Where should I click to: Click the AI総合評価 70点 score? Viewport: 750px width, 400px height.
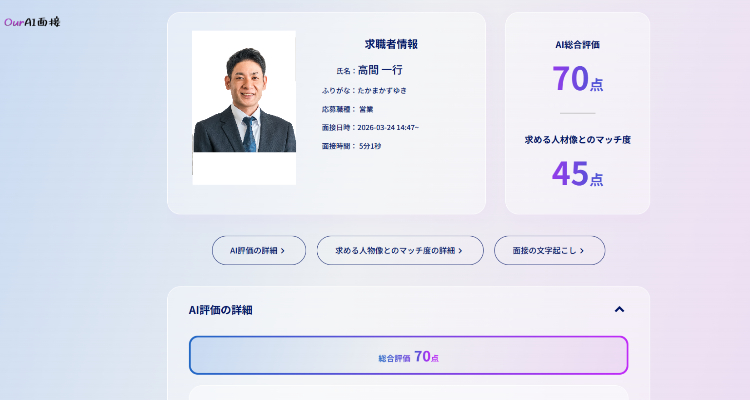[x=577, y=78]
